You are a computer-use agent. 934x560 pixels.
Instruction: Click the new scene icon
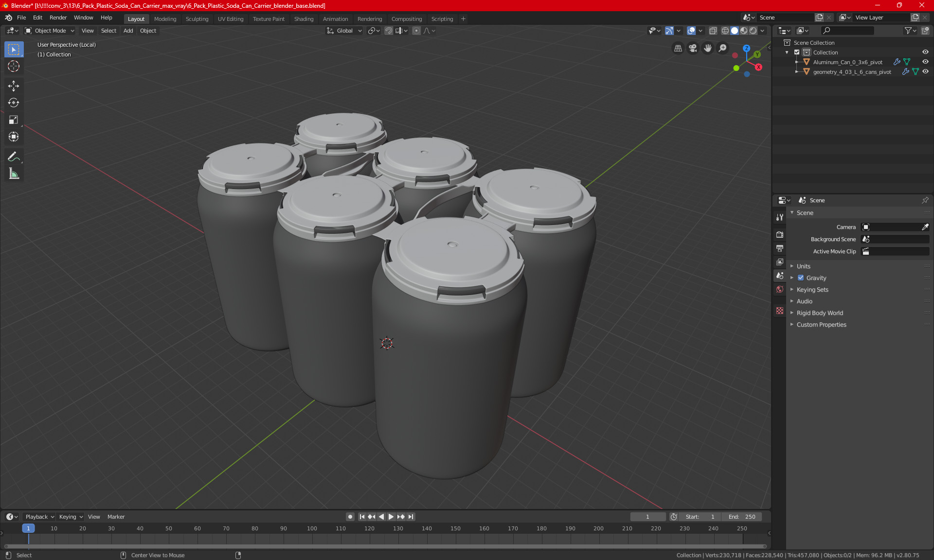point(819,17)
